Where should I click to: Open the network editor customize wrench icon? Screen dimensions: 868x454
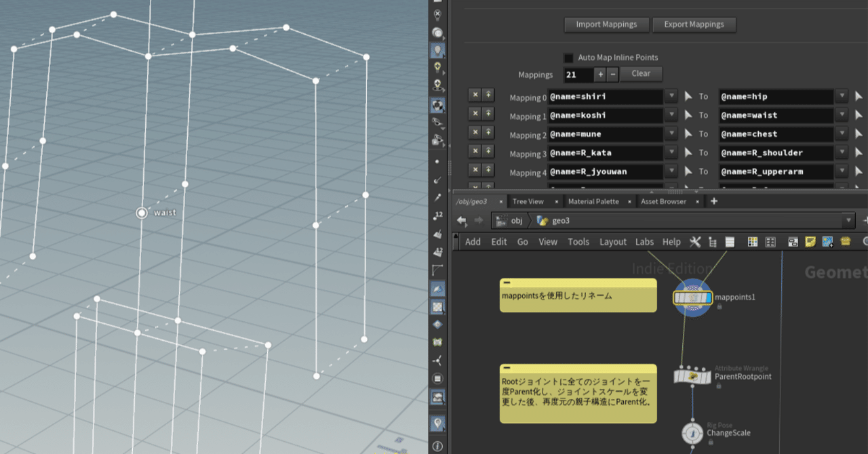point(695,242)
